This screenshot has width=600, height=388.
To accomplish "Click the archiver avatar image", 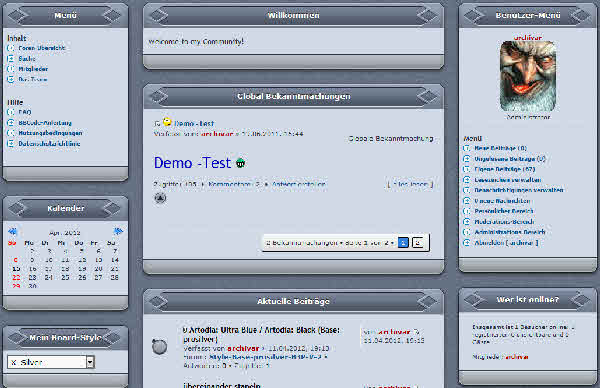I will click(528, 76).
